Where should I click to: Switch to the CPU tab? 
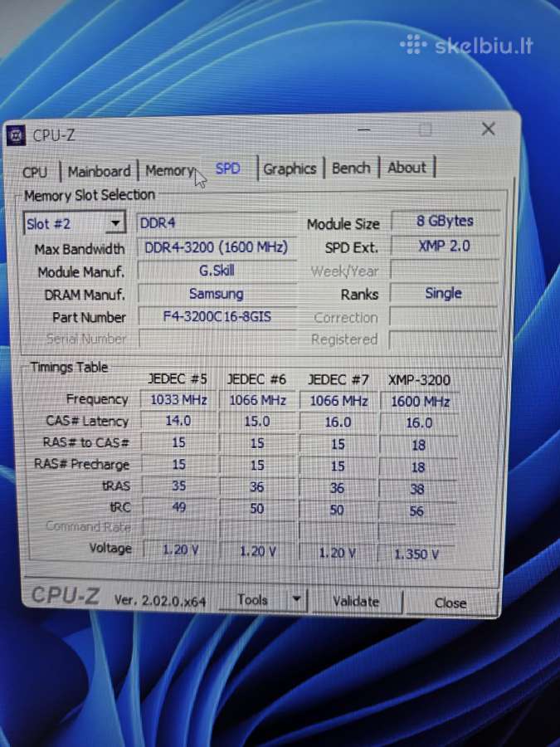35,172
